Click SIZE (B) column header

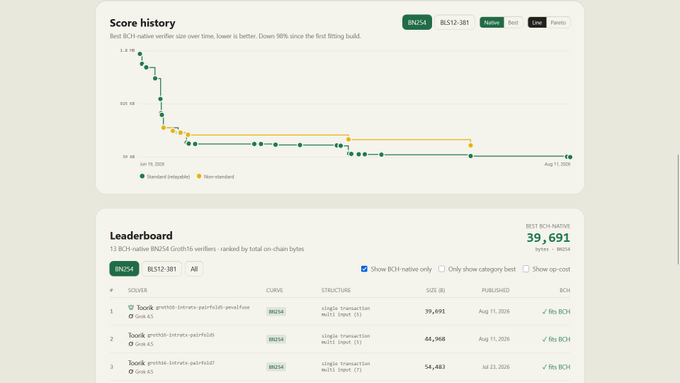(435, 290)
